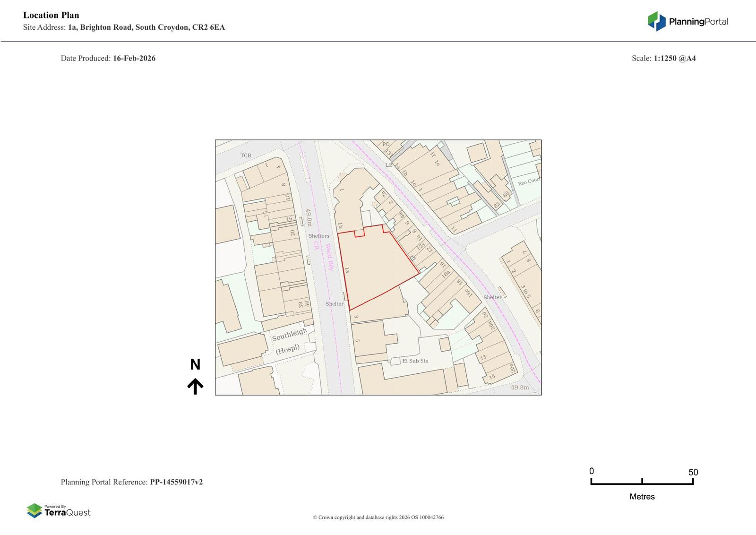Screen dimensions: 756x535
Task: Click the Crown copyright notice
Action: (378, 517)
